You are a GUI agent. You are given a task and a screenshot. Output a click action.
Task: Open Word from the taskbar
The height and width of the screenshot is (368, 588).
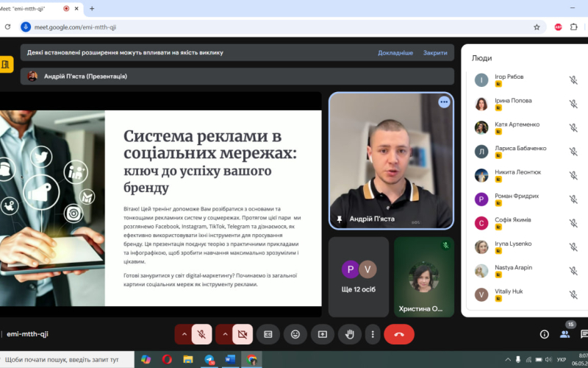click(x=230, y=360)
